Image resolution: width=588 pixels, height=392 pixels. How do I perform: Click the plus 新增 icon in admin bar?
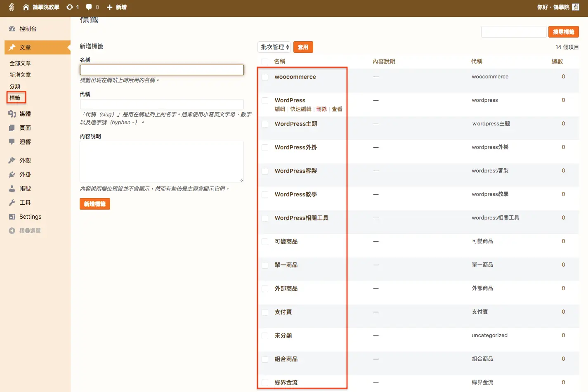[x=109, y=7]
